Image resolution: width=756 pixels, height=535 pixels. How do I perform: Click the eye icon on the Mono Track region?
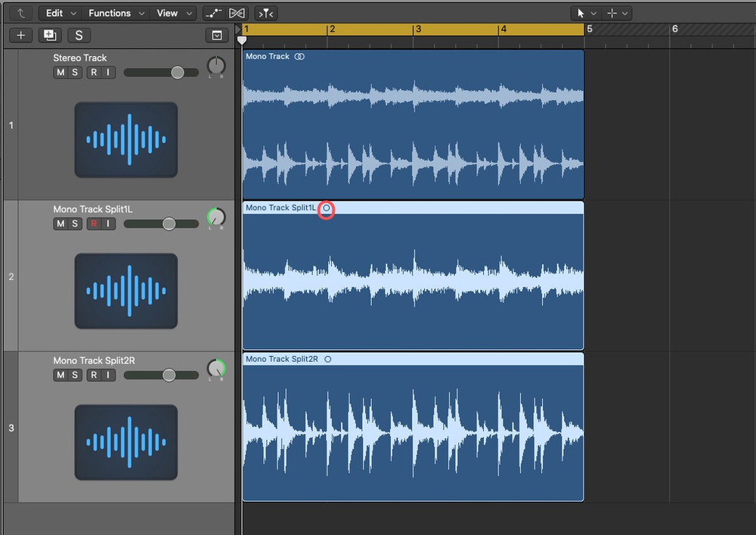coord(299,56)
